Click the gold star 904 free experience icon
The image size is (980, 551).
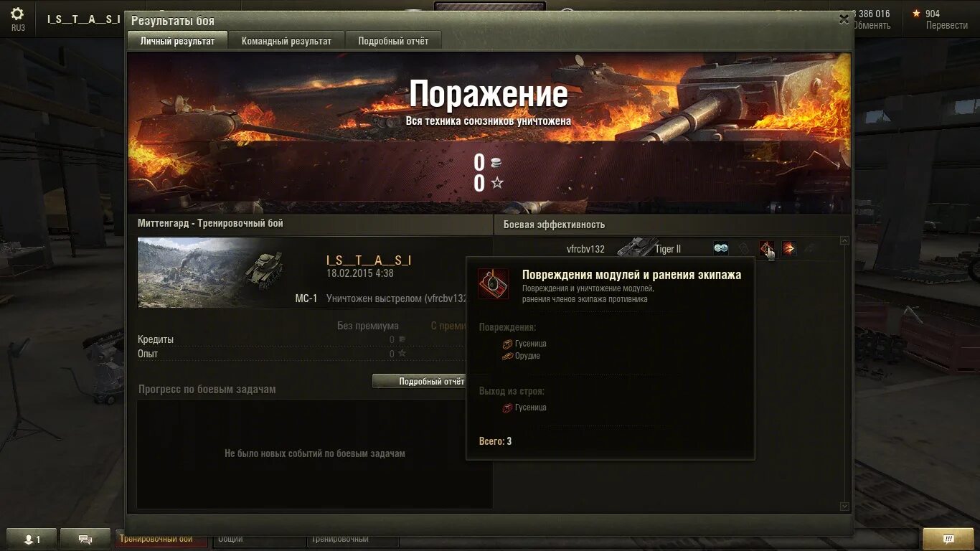click(x=916, y=14)
